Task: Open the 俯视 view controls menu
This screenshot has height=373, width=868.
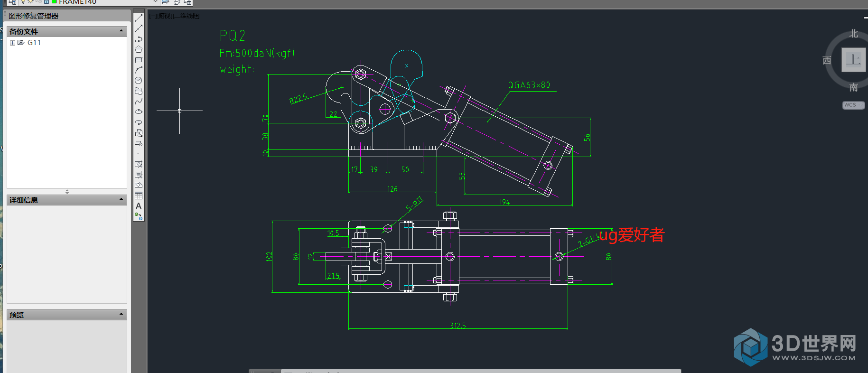Action: tap(165, 16)
